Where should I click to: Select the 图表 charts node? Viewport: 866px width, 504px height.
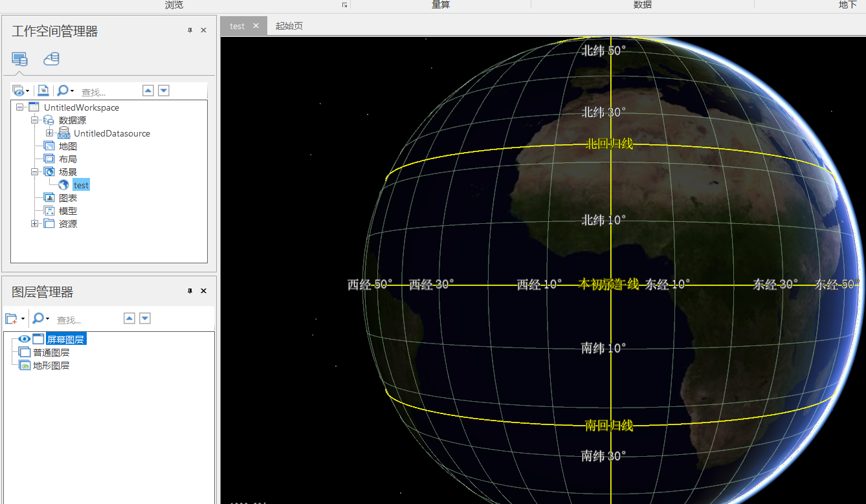[68, 198]
